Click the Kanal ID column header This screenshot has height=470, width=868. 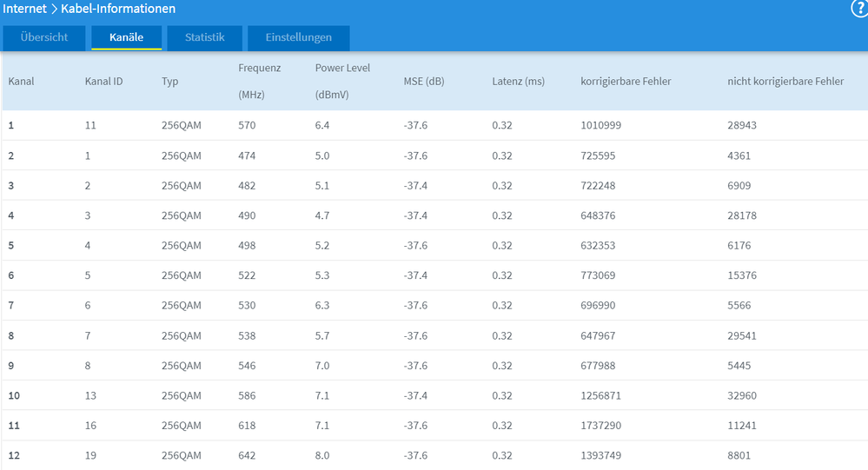tap(103, 82)
